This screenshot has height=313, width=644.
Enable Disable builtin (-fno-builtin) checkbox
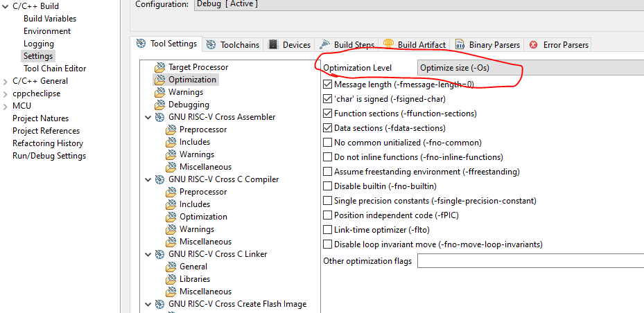click(328, 186)
